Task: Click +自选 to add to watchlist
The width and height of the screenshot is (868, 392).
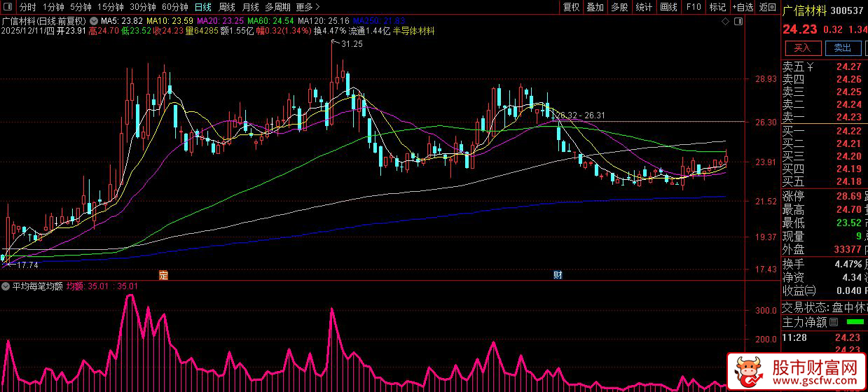Action: 743,7
